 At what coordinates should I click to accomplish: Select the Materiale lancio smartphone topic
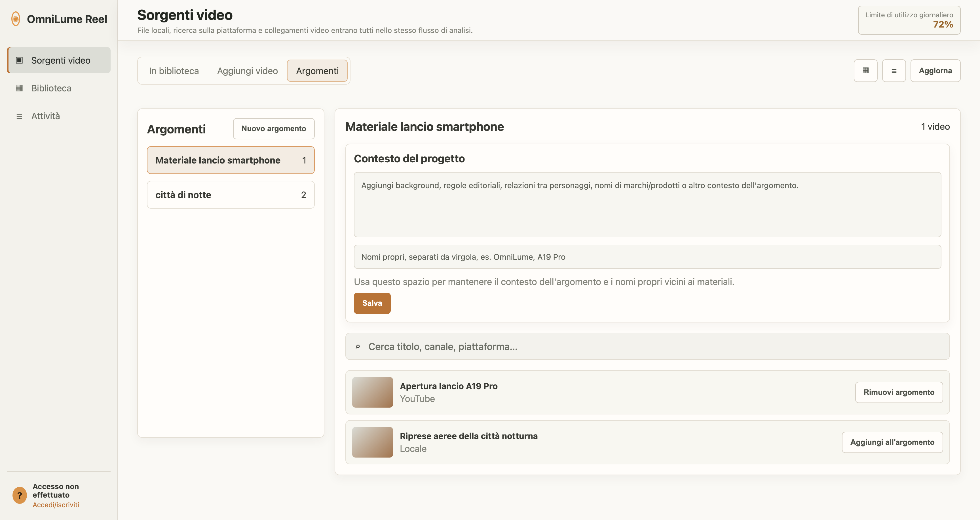(x=231, y=160)
